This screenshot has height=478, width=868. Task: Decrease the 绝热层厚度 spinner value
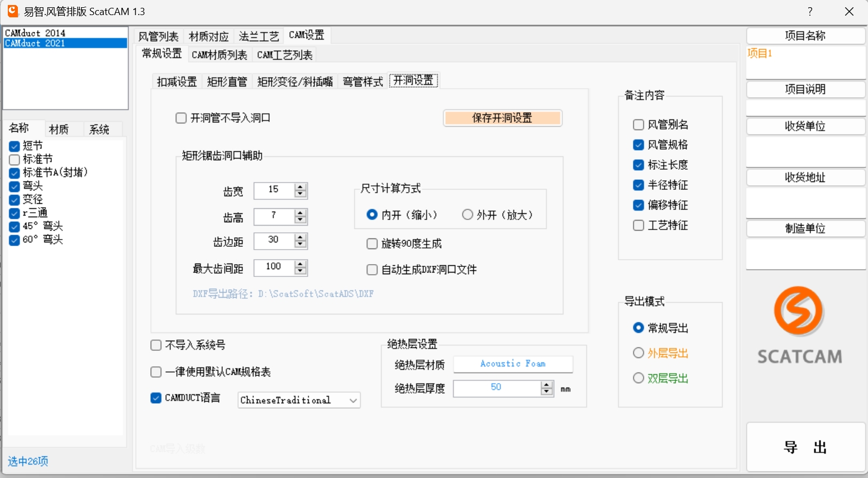[x=547, y=391]
